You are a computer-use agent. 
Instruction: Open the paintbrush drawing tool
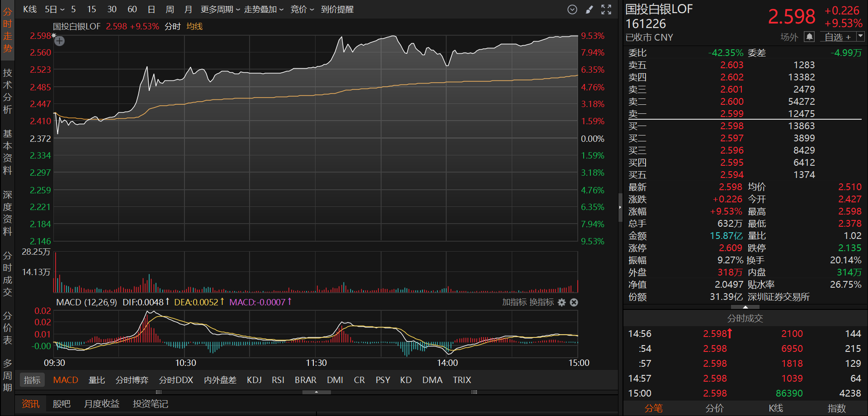click(589, 9)
